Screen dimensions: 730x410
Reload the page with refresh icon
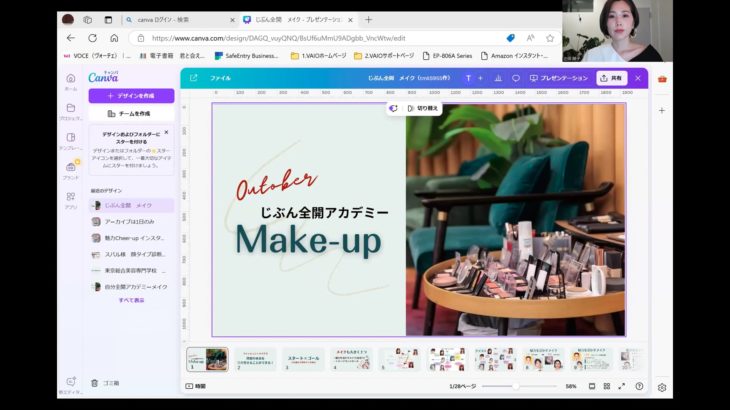coord(92,38)
